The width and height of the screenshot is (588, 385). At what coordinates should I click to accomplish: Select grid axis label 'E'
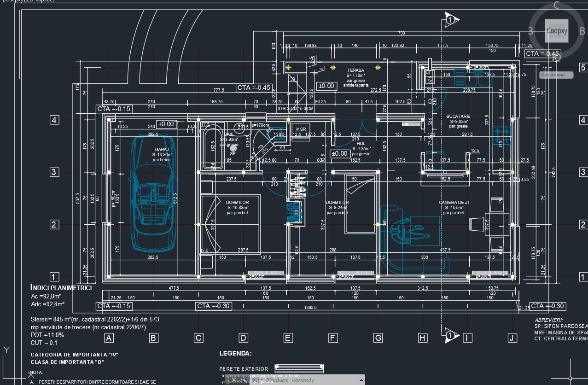[x=288, y=338]
